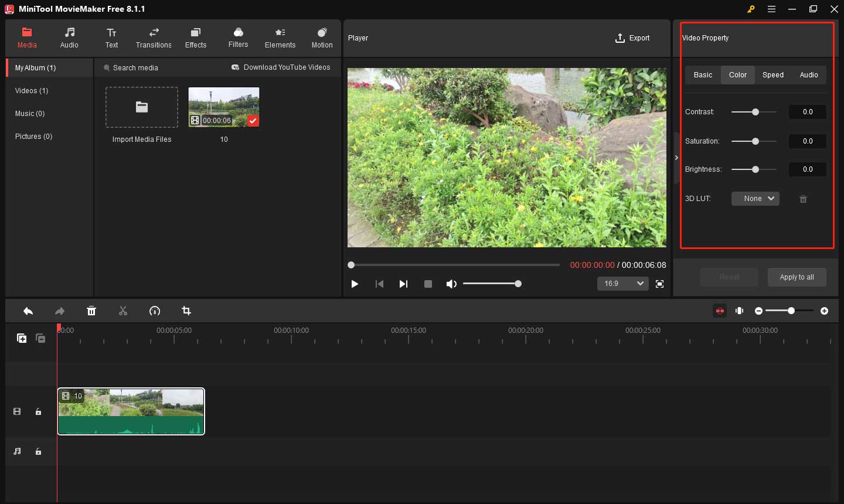Image resolution: width=844 pixels, height=504 pixels.
Task: Click Import Media Files folder box
Action: 142,107
